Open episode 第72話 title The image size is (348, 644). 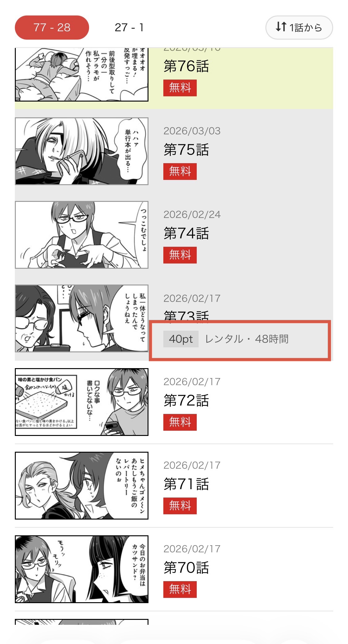click(186, 401)
